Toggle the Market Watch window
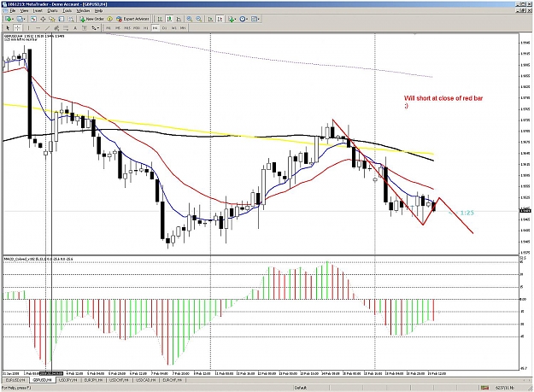Image resolution: width=534 pixels, height=392 pixels. (33, 19)
